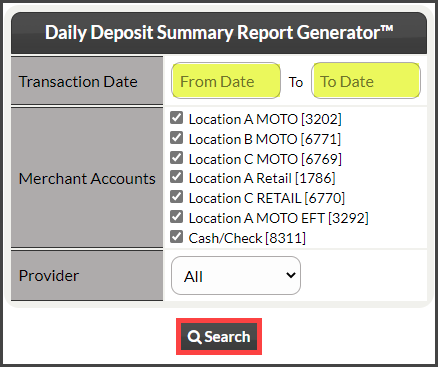Image resolution: width=438 pixels, height=367 pixels.
Task: Uncheck Location A MOTO [3202] checkbox
Action: coord(176,118)
